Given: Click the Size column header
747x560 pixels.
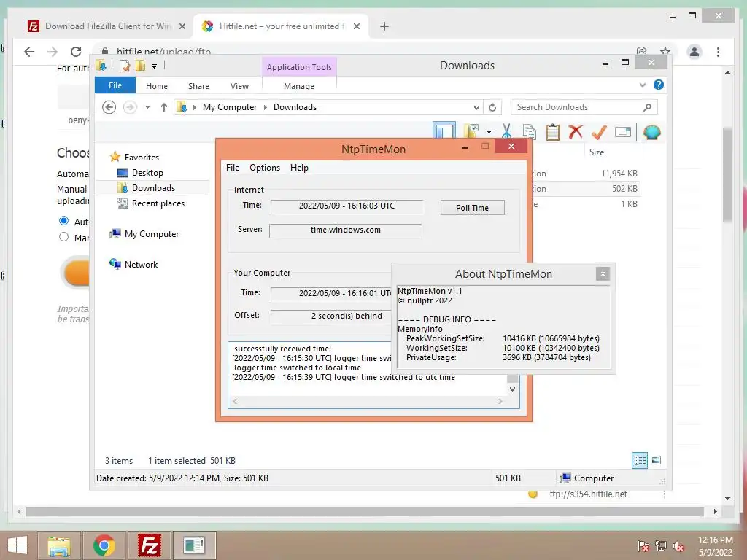Looking at the screenshot, I should pyautogui.click(x=612, y=152).
